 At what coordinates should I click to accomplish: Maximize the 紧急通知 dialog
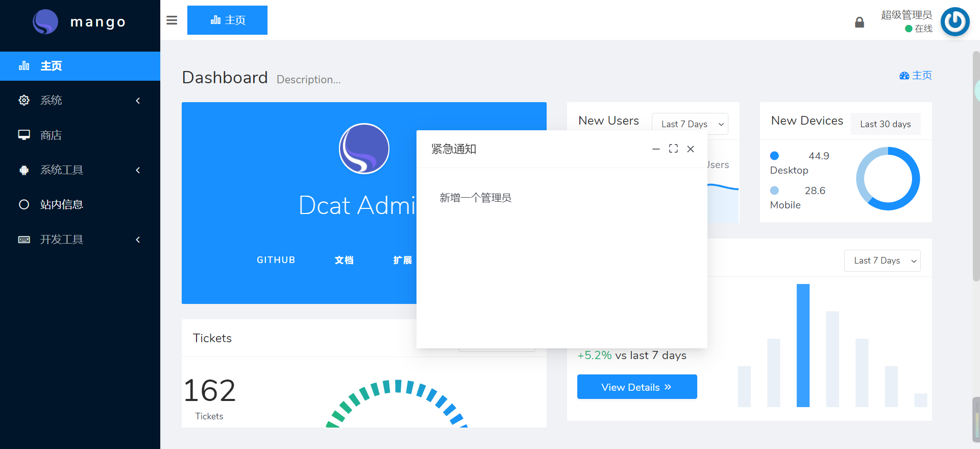coord(673,149)
